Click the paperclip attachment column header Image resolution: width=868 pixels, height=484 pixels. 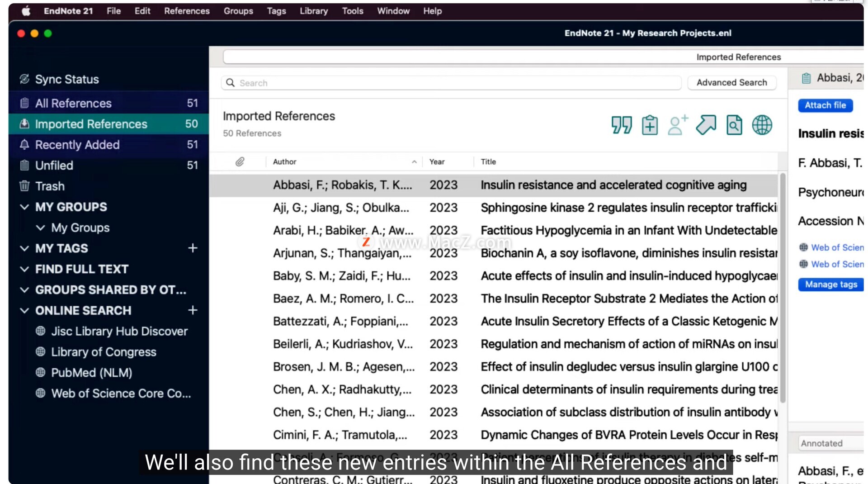point(240,161)
